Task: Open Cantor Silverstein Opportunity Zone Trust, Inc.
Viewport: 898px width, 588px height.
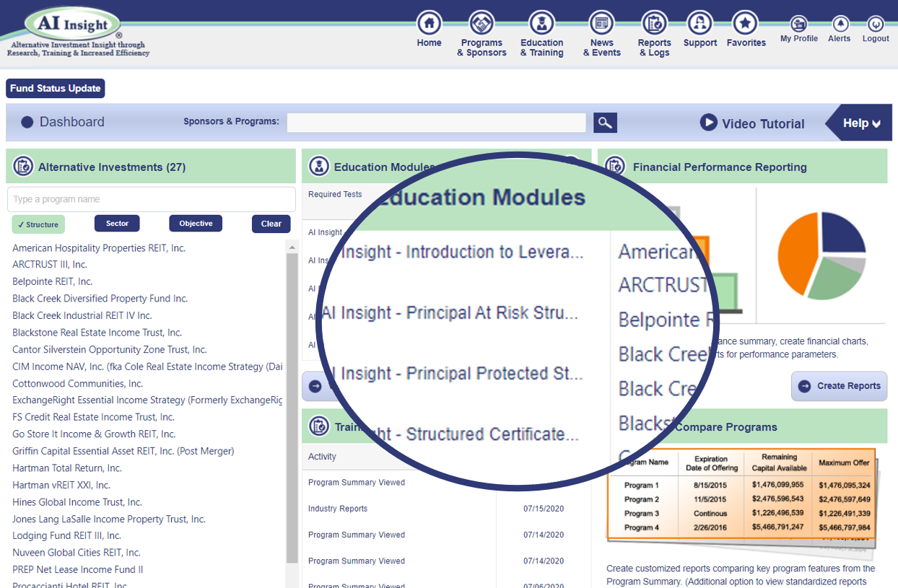Action: tap(110, 349)
